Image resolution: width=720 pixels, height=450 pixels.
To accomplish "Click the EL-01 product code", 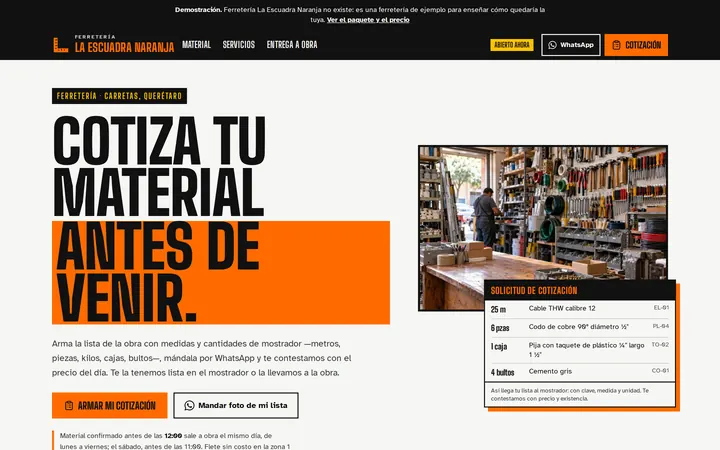I will pyautogui.click(x=661, y=308).
